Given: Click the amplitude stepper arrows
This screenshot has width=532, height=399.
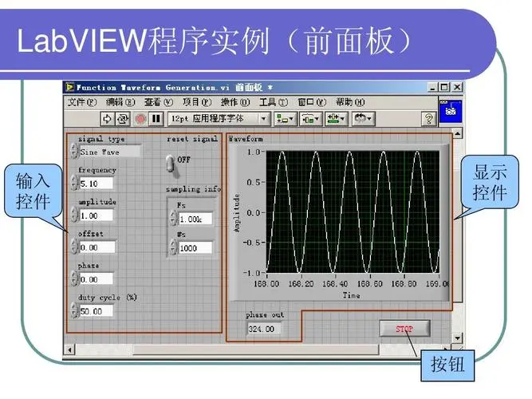Looking at the screenshot, I should [x=74, y=215].
